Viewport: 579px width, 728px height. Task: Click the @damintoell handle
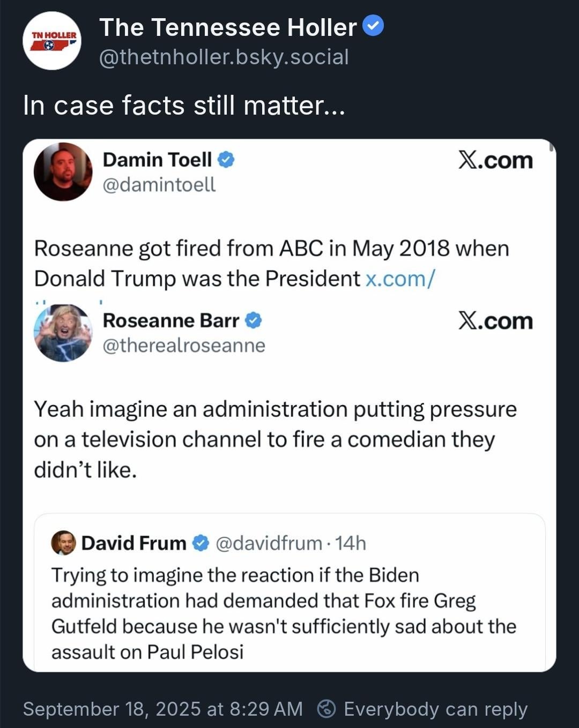point(159,184)
